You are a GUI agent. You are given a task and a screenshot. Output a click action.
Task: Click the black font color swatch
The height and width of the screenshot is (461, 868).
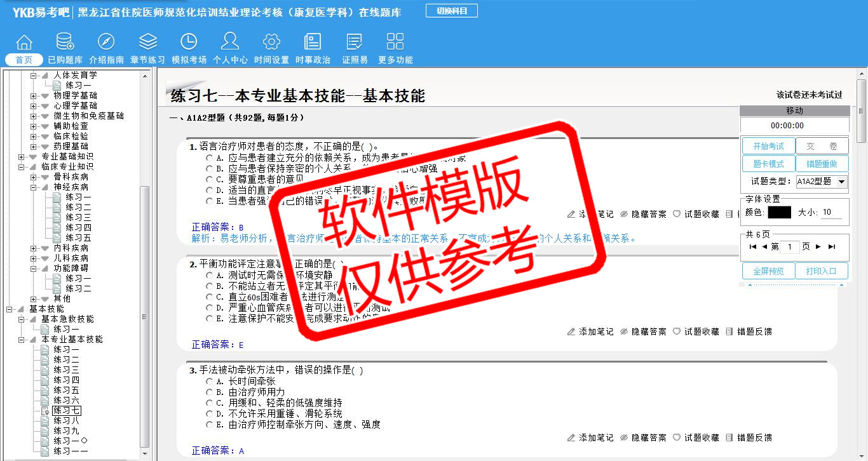pos(779,213)
